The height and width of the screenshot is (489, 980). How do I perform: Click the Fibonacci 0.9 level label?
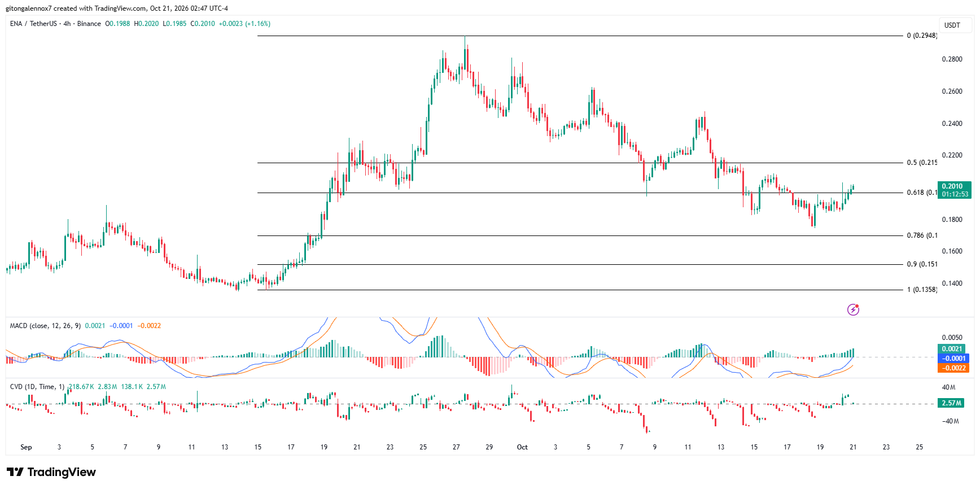click(922, 264)
